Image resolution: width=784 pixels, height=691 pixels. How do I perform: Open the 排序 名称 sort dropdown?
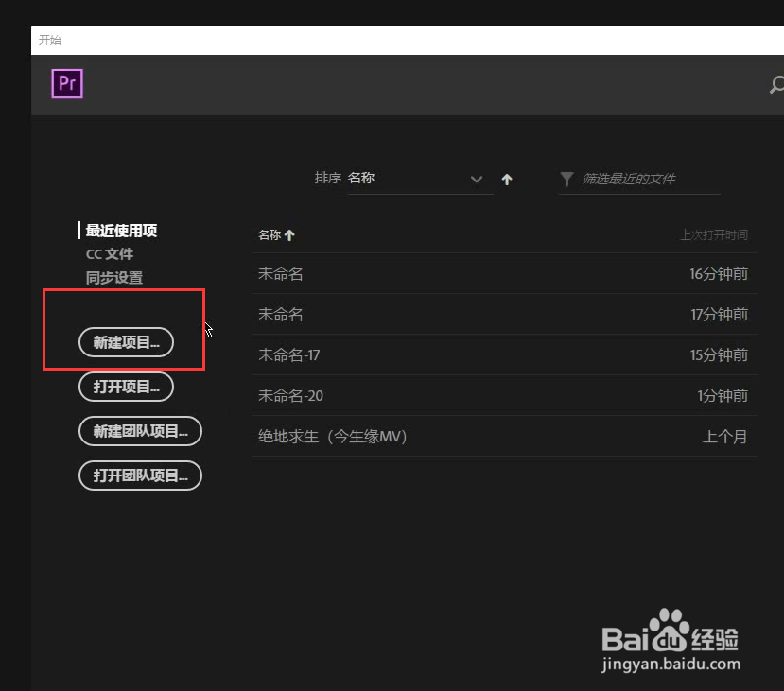click(420, 179)
